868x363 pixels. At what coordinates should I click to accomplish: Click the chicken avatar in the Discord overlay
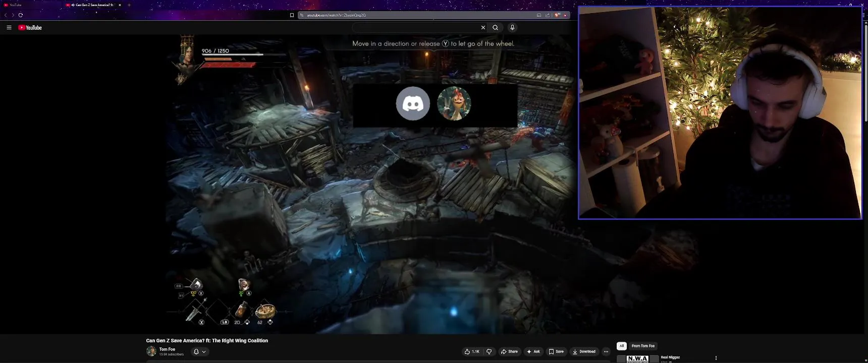(x=454, y=104)
